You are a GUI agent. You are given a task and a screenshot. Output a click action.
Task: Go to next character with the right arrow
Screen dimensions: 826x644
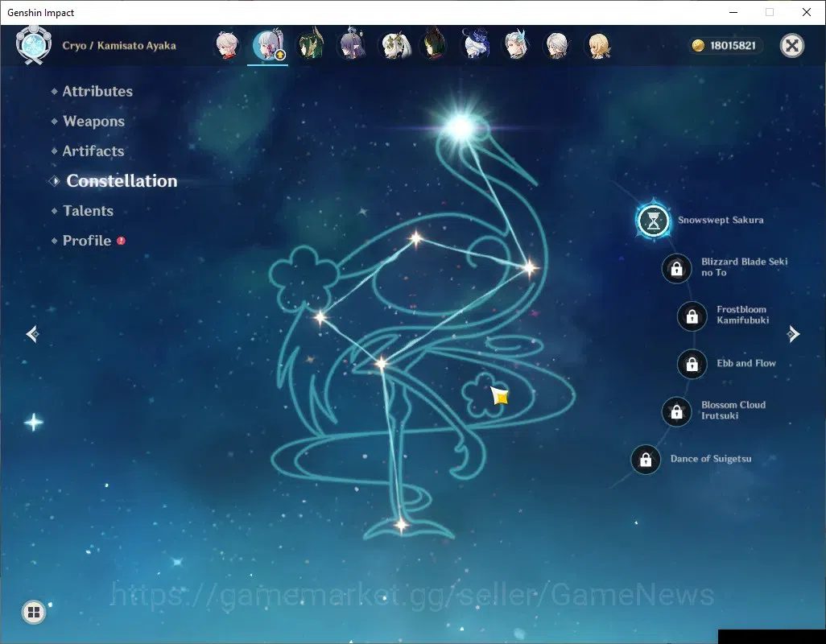pyautogui.click(x=793, y=334)
